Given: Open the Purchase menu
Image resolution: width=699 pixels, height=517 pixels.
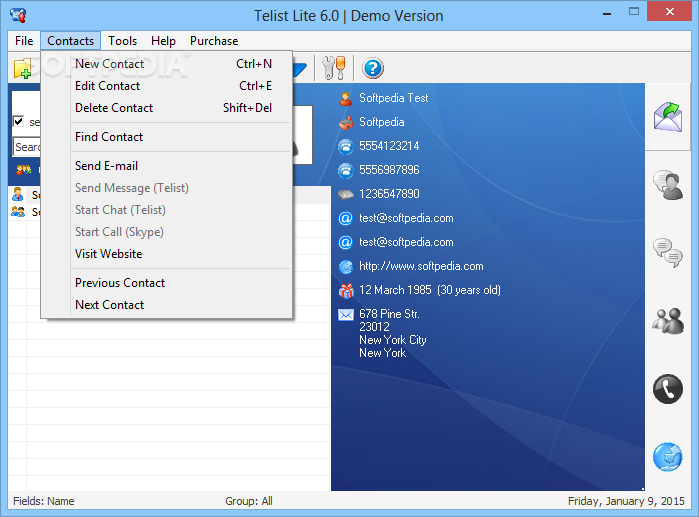Looking at the screenshot, I should click(x=214, y=41).
